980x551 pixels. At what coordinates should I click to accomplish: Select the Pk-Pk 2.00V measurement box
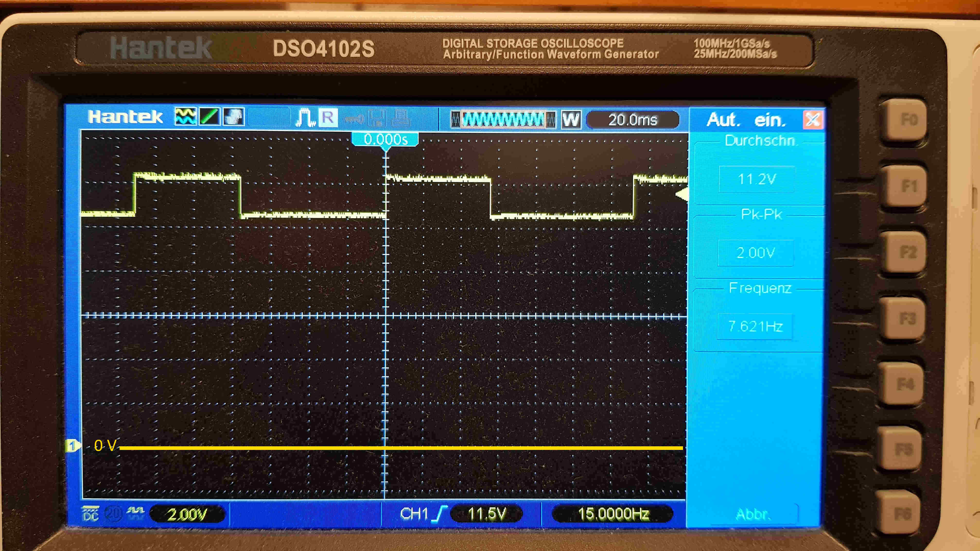[x=756, y=252]
